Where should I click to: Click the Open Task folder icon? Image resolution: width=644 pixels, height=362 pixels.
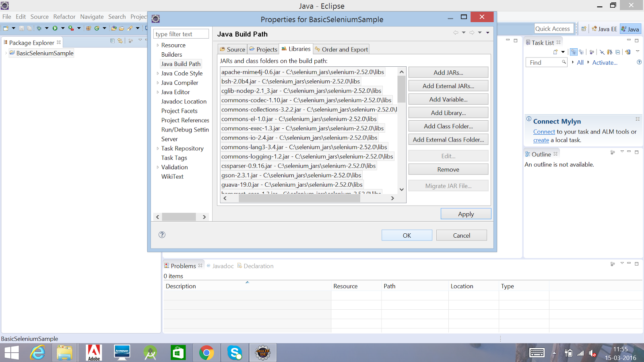pos(122,28)
